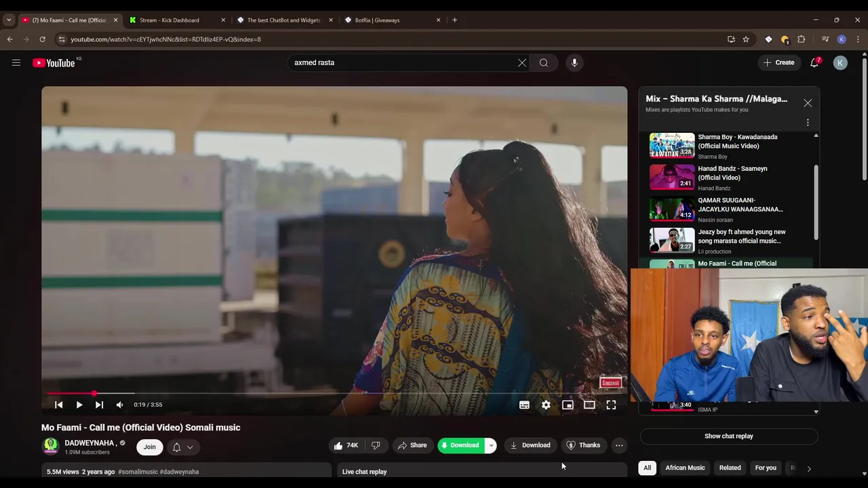Switch to The best ChatBot and Widgets tab

point(285,20)
